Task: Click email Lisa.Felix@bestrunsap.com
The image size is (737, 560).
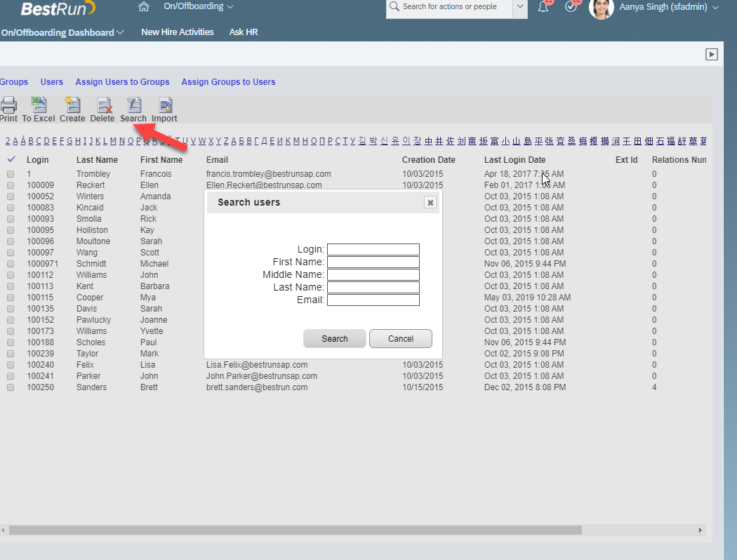Action: tap(257, 365)
